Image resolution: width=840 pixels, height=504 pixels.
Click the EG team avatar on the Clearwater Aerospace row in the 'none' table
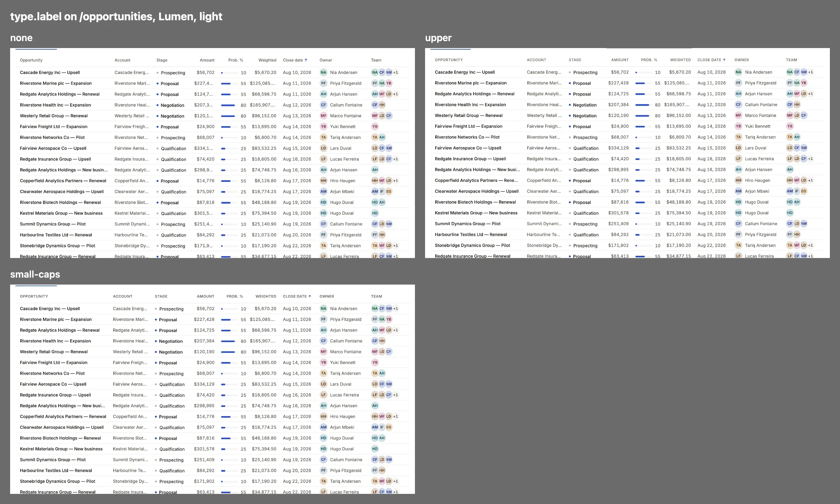(389, 192)
